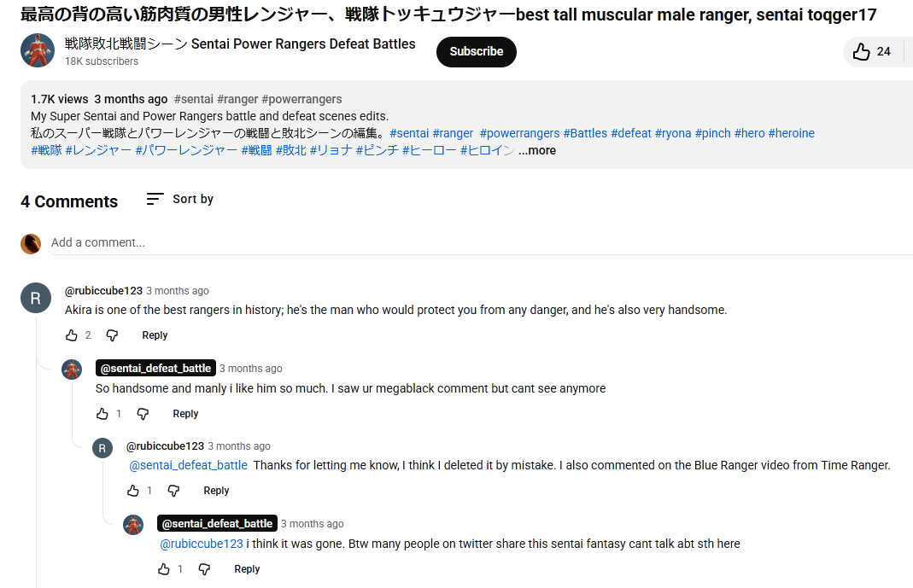913x588 pixels.
Task: Reply to the last sentai_defeat_battle comment
Action: coord(247,569)
